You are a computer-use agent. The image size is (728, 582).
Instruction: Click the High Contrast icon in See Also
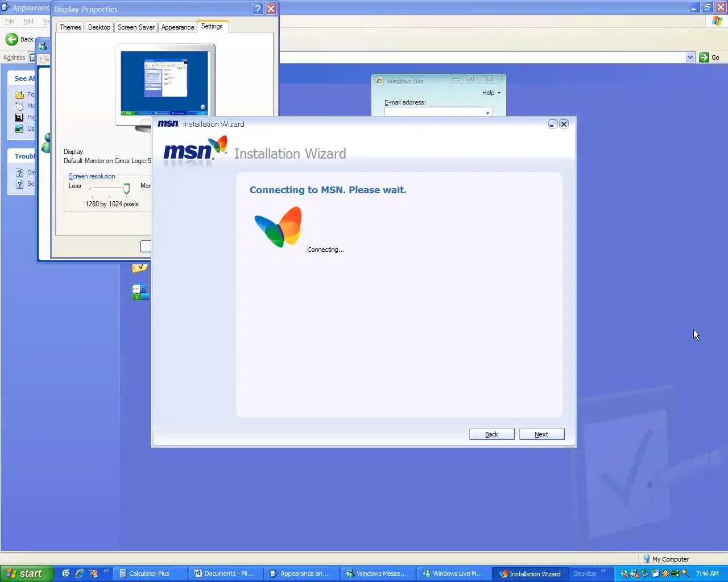19,117
